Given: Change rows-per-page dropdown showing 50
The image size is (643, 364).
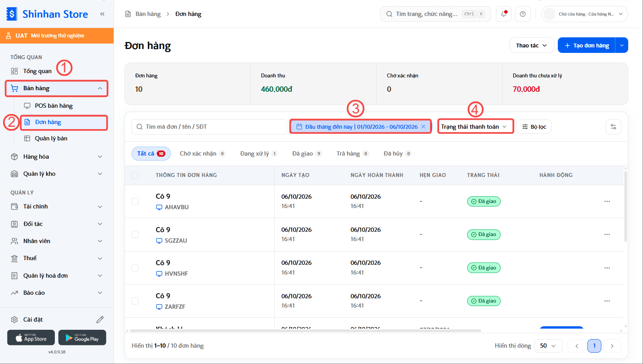Looking at the screenshot, I should coord(548,346).
